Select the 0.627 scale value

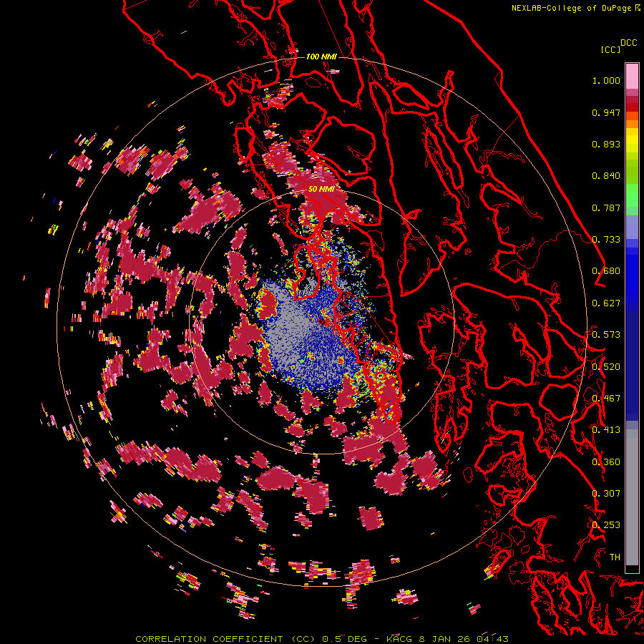[606, 303]
